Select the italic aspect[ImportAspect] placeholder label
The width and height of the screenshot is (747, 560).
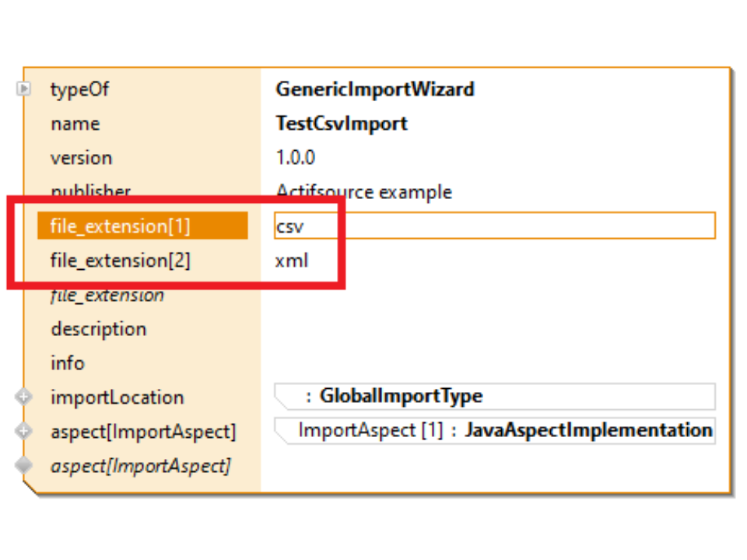[x=140, y=466]
